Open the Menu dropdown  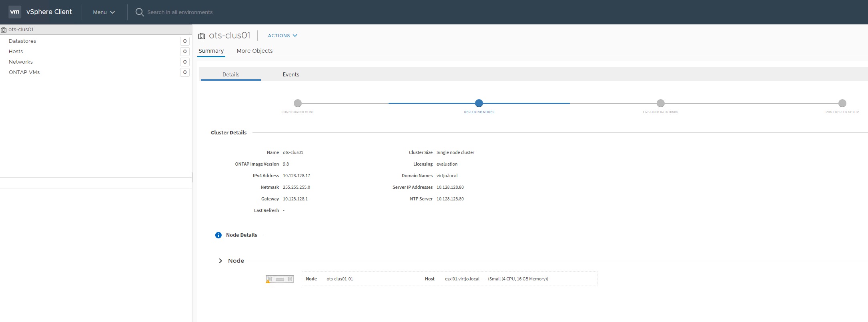coord(104,12)
